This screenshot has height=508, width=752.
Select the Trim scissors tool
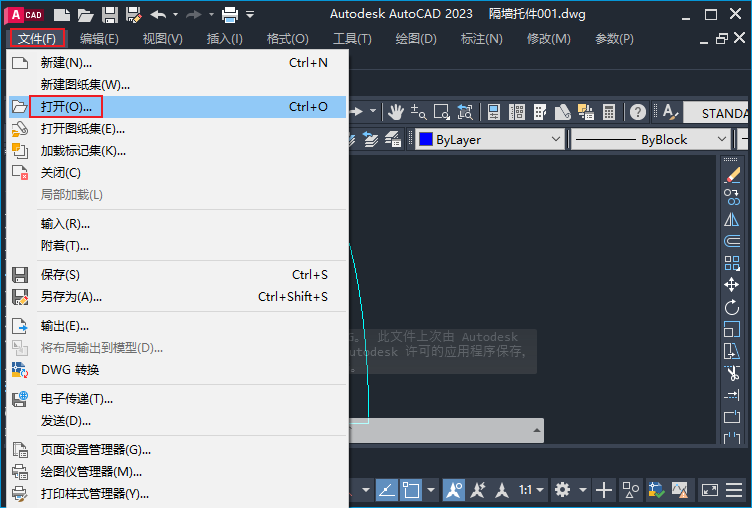click(732, 373)
